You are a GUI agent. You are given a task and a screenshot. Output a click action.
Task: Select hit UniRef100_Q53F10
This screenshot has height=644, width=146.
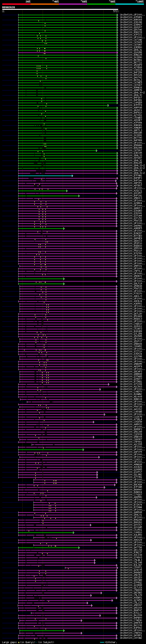click(131, 244)
